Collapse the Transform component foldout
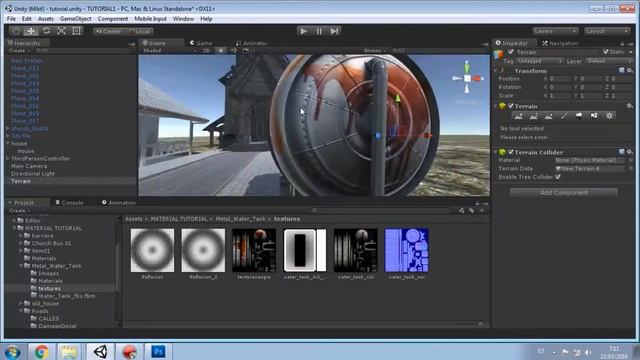 coord(496,71)
